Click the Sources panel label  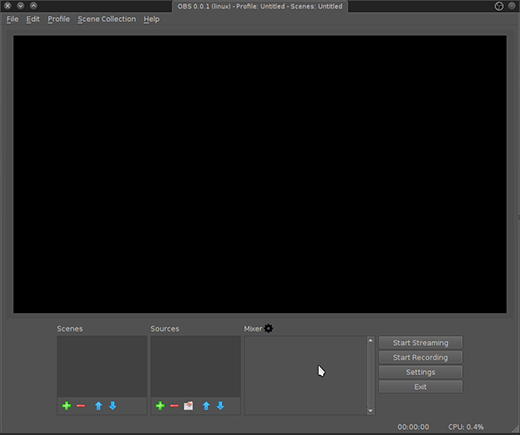(x=165, y=329)
